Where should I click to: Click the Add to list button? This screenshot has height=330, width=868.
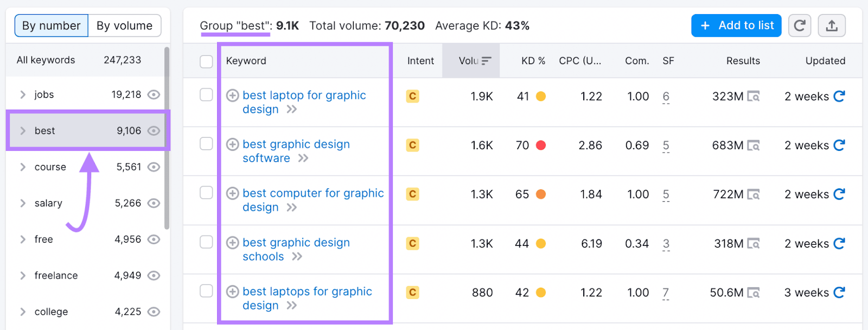point(736,25)
